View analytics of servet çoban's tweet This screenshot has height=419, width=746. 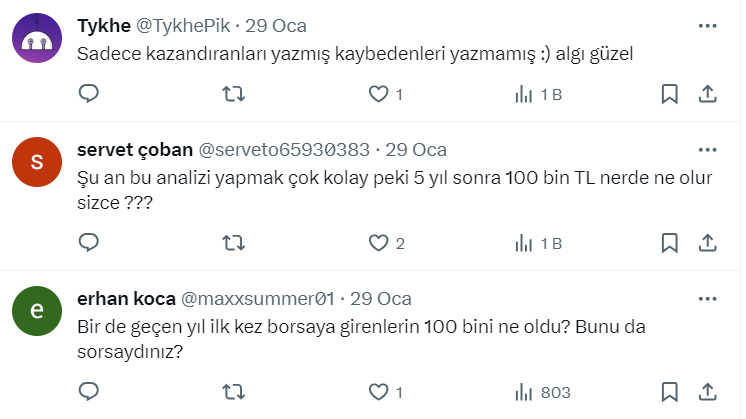[524, 242]
